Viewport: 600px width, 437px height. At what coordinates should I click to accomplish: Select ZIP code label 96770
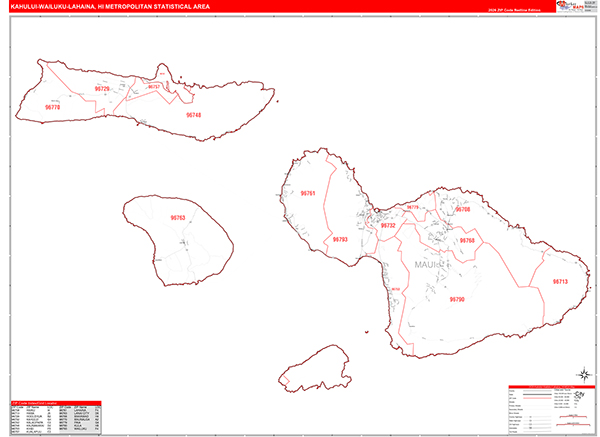point(52,108)
